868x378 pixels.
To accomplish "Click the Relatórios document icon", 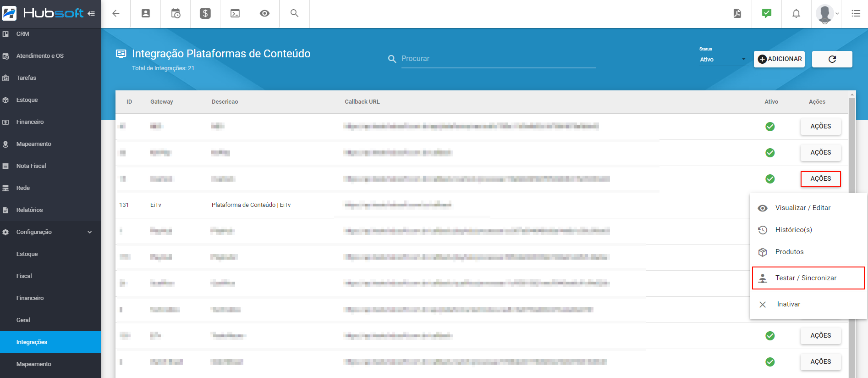I will (x=5, y=210).
